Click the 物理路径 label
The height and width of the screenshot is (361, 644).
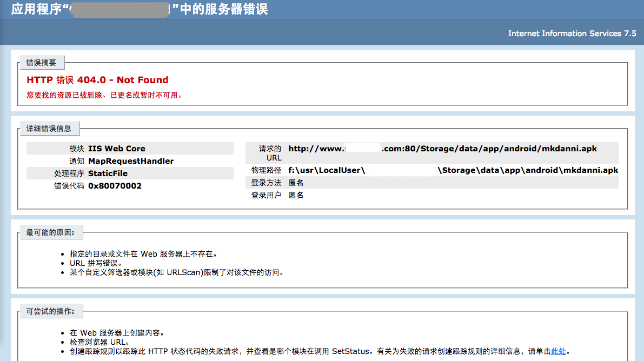(266, 170)
